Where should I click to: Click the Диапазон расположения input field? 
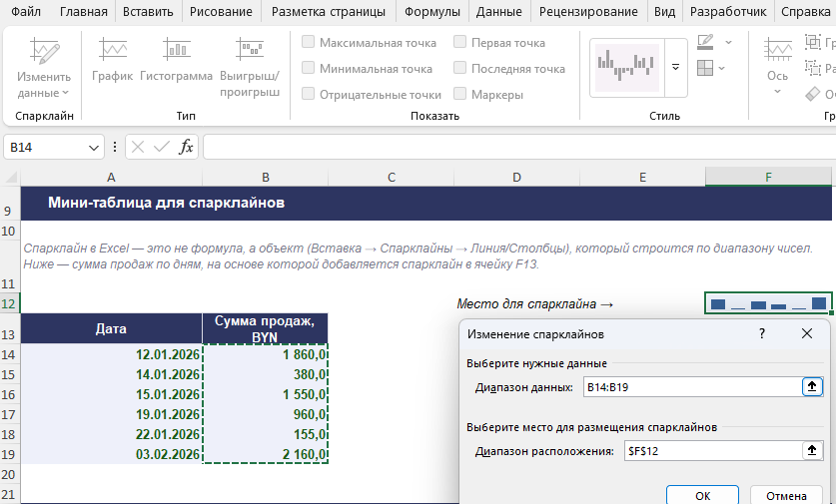[x=713, y=451]
